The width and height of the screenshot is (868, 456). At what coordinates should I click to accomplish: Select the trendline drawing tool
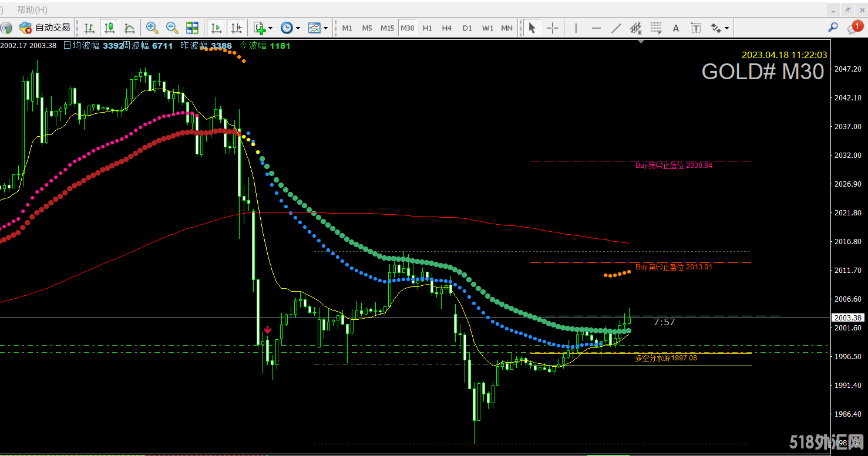click(616, 28)
